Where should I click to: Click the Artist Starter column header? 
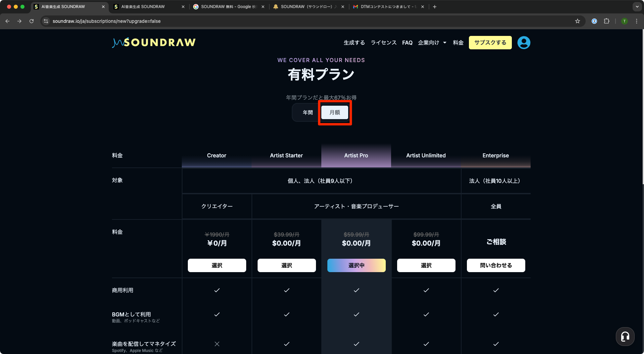(x=286, y=155)
